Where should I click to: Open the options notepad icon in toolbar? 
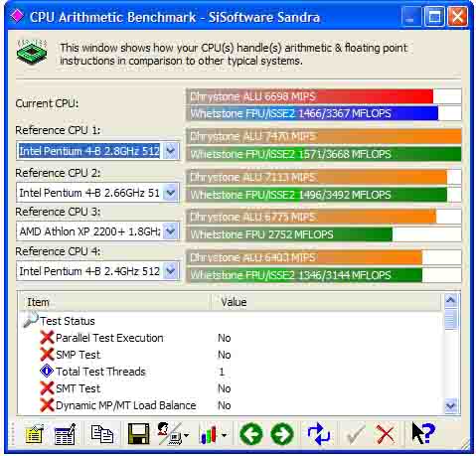coord(35,433)
